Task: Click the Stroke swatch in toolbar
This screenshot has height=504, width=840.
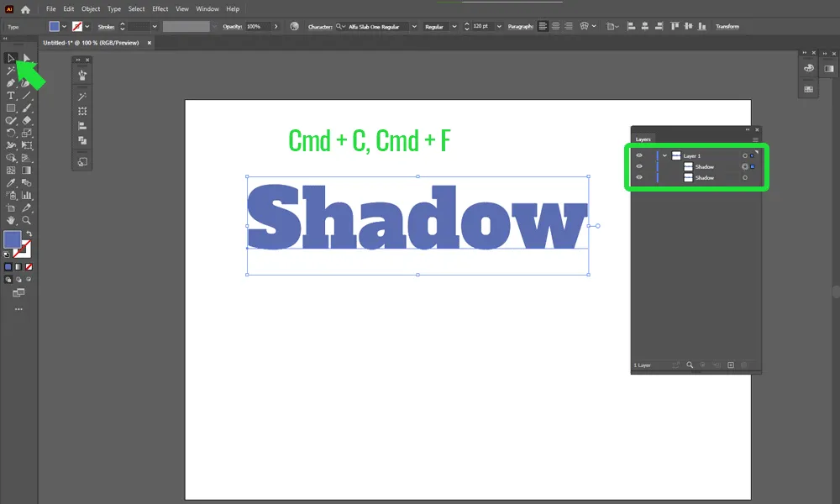Action: (23, 249)
